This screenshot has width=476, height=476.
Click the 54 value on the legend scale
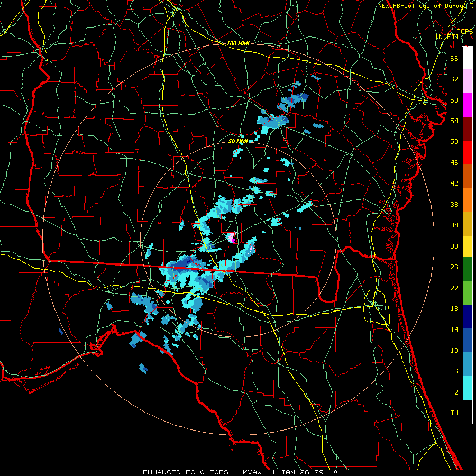(x=454, y=121)
